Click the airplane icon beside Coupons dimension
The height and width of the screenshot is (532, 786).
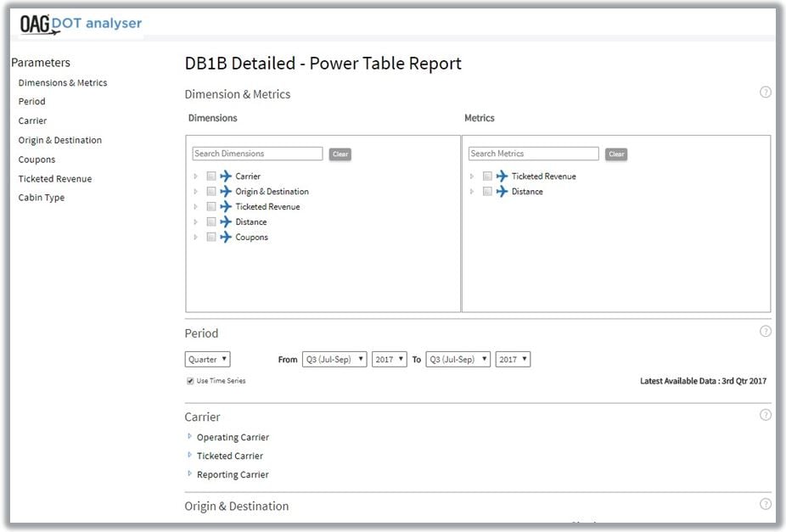click(x=226, y=238)
